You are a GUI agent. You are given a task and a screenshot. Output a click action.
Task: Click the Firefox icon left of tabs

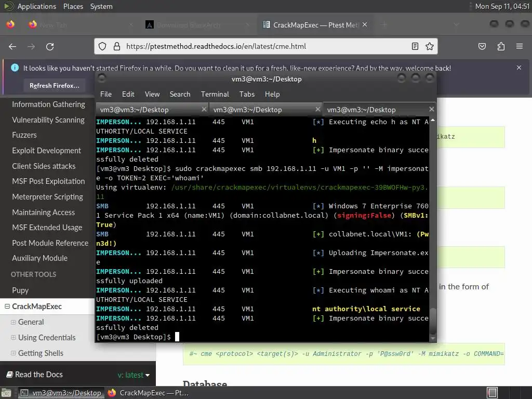tap(10, 25)
